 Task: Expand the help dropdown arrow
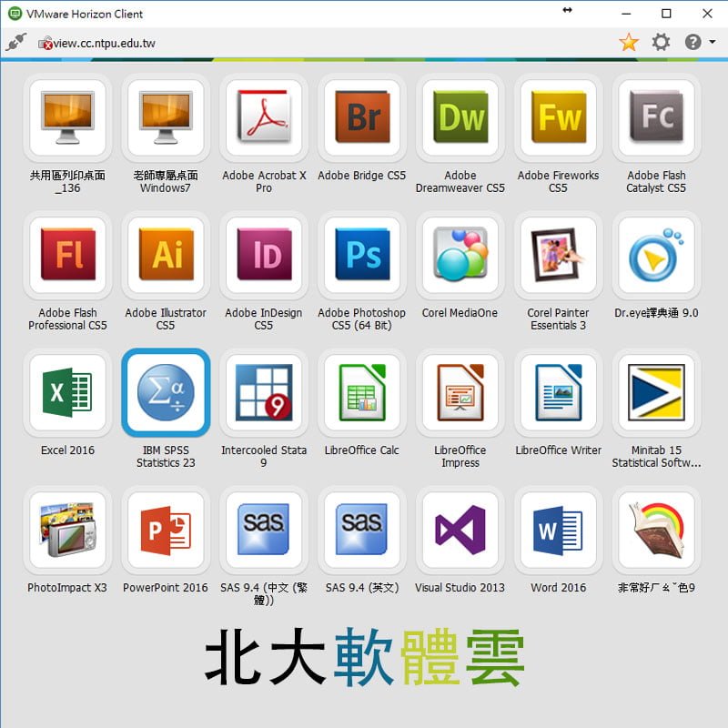pyautogui.click(x=713, y=43)
